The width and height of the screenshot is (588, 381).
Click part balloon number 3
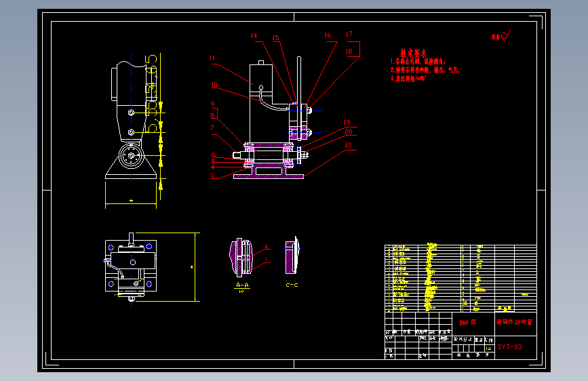[212, 176]
